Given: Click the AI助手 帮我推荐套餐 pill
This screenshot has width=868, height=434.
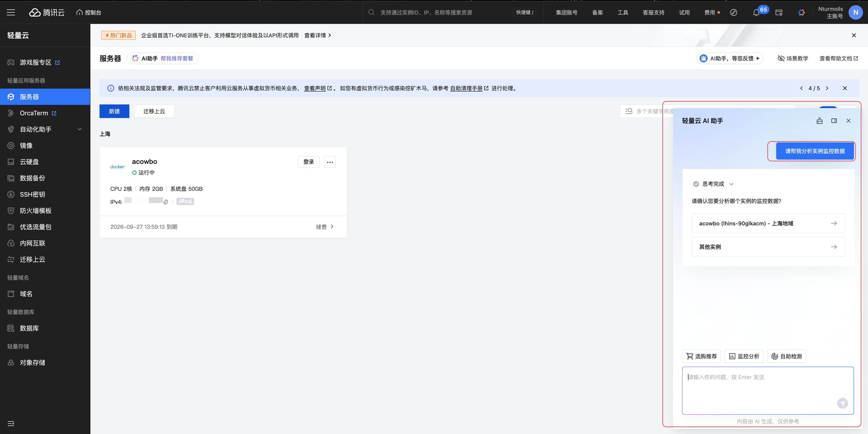Looking at the screenshot, I should (162, 58).
